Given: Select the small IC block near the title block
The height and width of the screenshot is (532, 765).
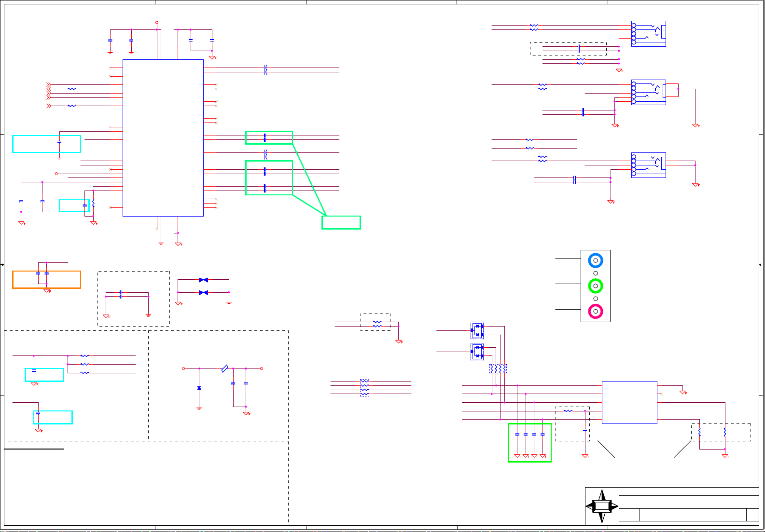Looking at the screenshot, I should point(629,402).
